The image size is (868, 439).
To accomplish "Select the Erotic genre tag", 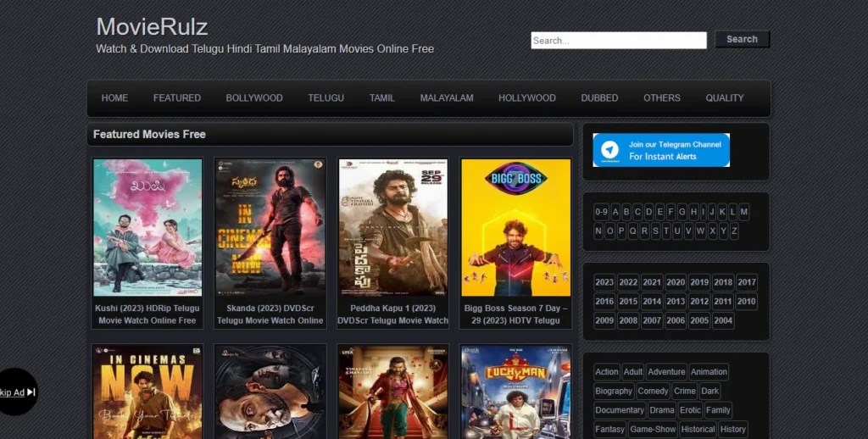I will [690, 410].
